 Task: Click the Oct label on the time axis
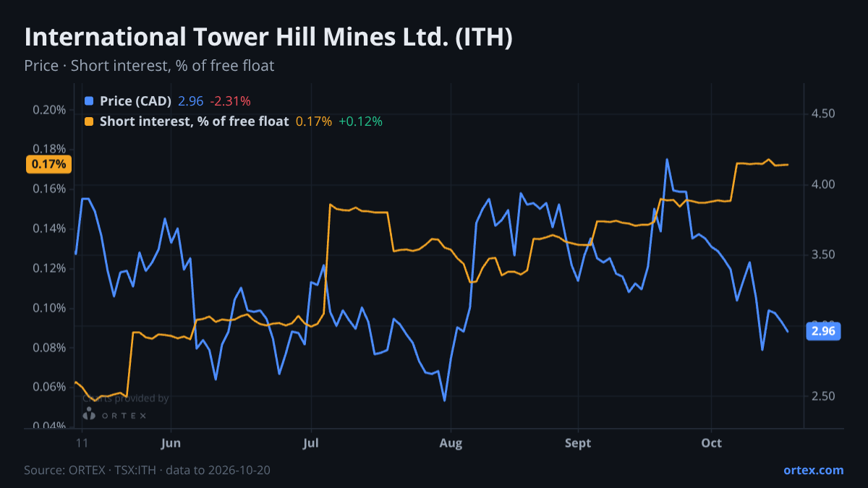[712, 442]
